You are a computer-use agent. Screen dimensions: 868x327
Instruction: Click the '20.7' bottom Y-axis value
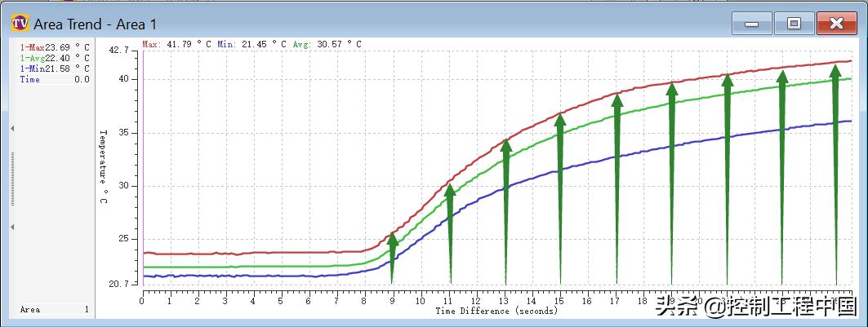coord(119,284)
